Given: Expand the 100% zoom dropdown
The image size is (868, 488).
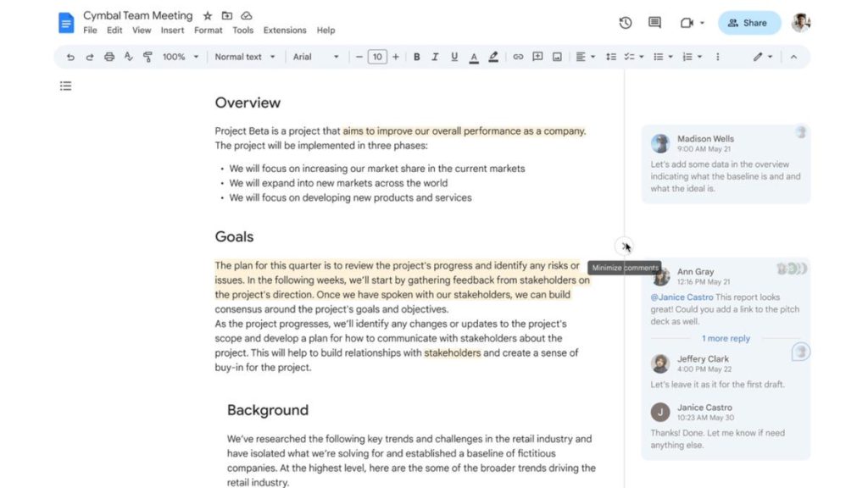Looking at the screenshot, I should coord(180,57).
